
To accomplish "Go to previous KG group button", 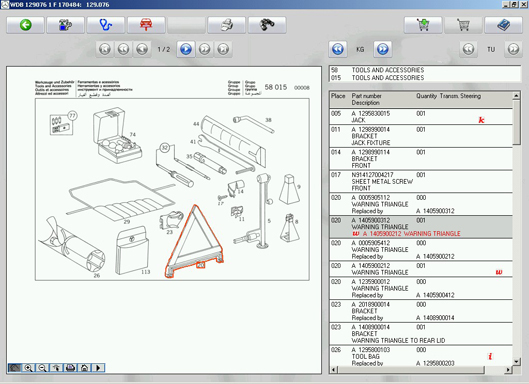I will [338, 49].
